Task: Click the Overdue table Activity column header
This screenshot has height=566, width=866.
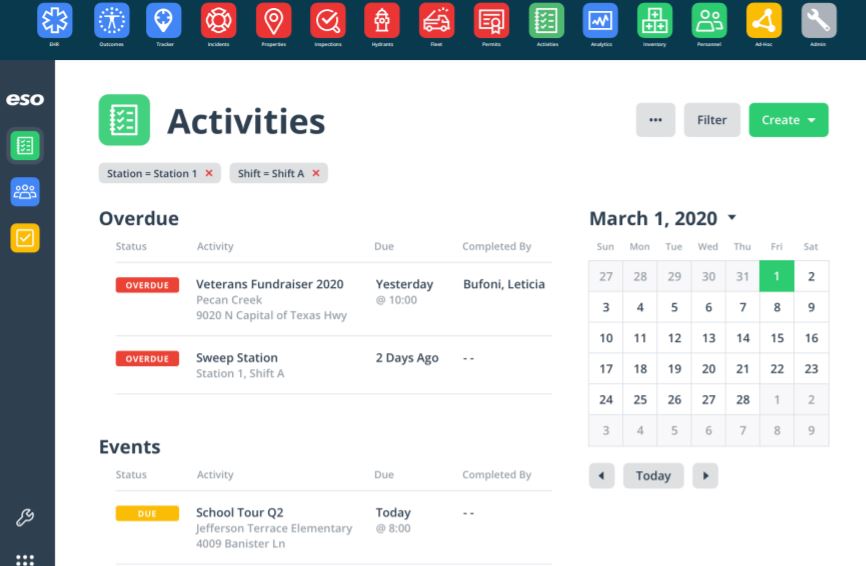Action: (215, 246)
